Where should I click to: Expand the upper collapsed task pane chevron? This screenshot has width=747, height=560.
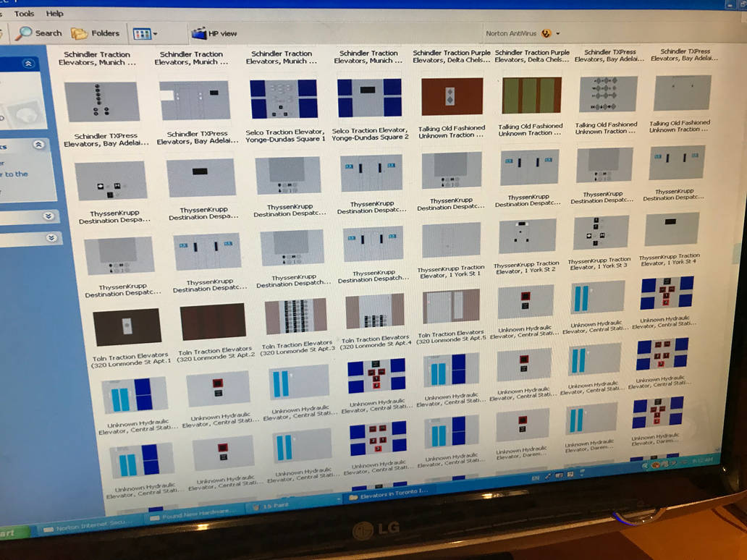[x=48, y=216]
